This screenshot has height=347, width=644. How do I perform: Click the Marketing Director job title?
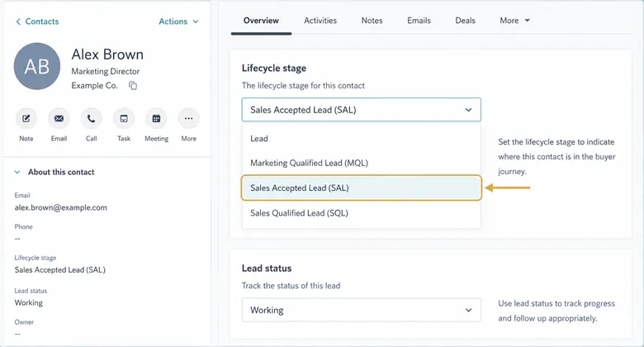[x=106, y=71]
